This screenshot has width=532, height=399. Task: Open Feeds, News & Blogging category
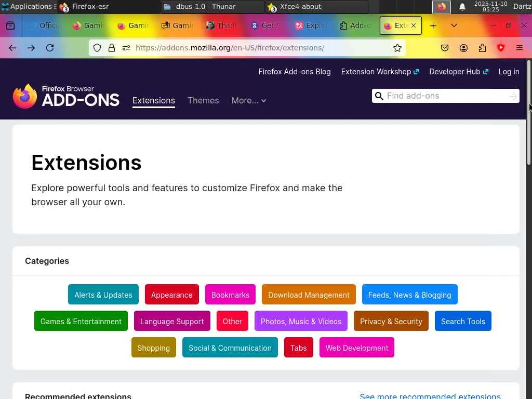tap(409, 295)
